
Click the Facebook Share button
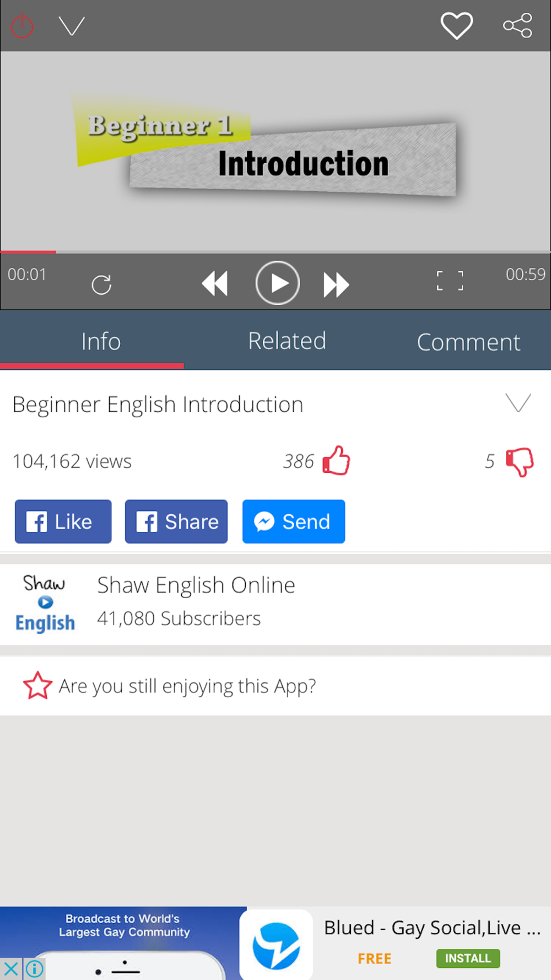tap(176, 521)
